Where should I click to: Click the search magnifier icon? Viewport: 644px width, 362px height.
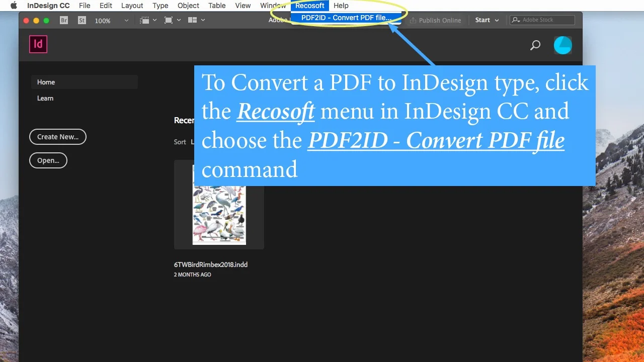click(535, 45)
